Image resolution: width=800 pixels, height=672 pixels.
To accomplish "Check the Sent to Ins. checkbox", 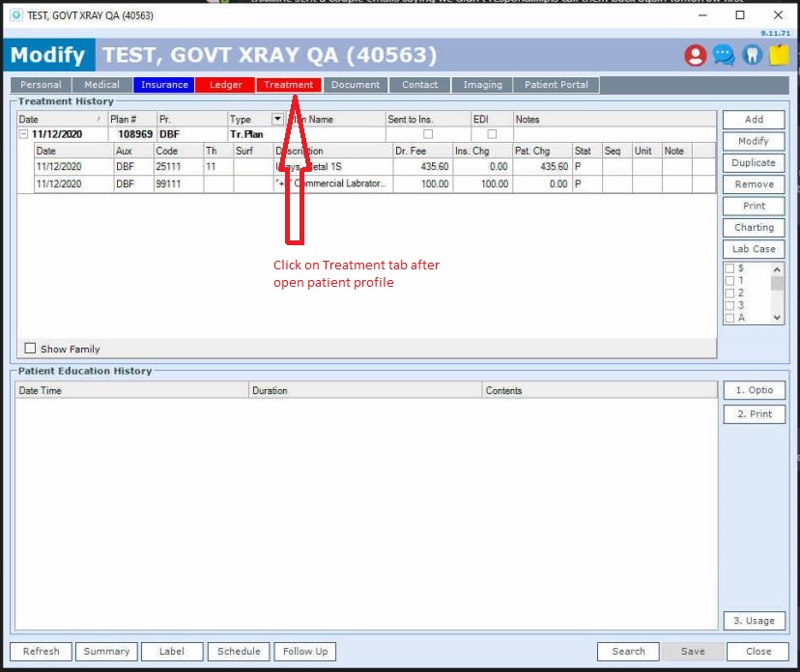I will 428,134.
